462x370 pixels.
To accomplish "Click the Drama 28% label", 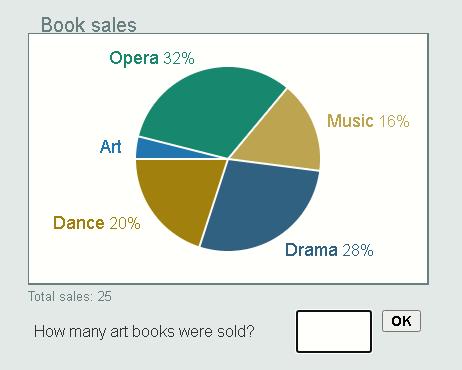I will [329, 250].
